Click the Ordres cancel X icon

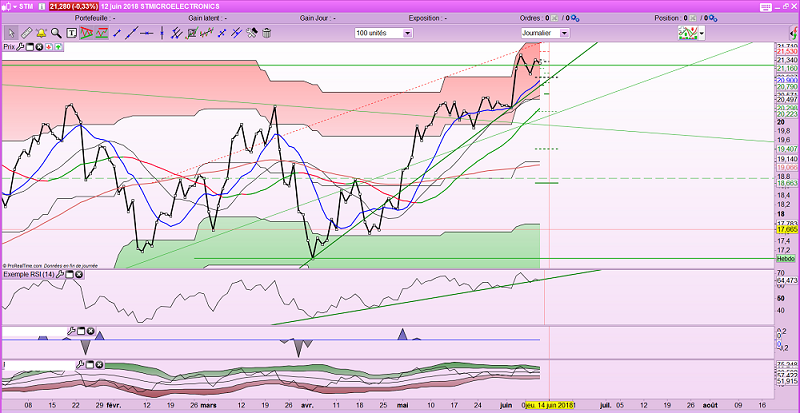coord(555,18)
